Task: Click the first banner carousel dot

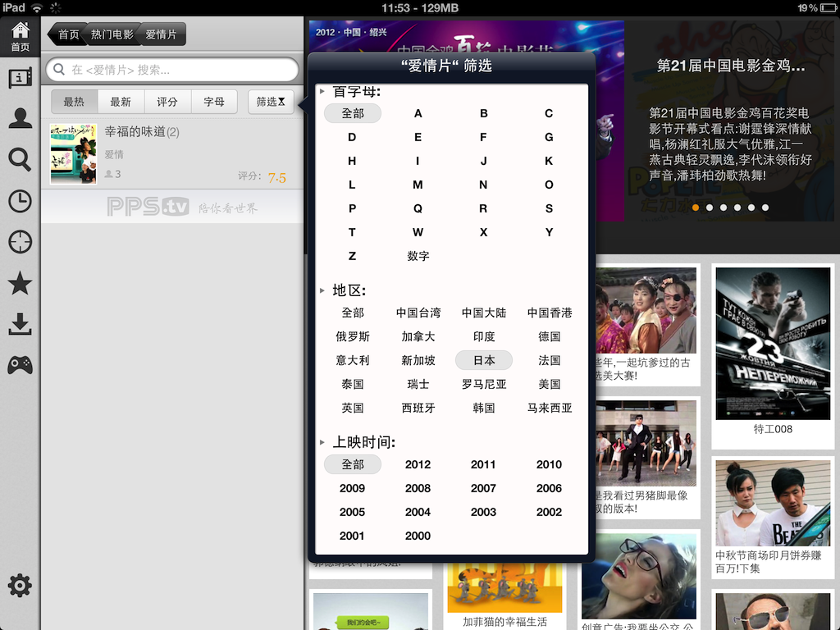Action: (696, 208)
